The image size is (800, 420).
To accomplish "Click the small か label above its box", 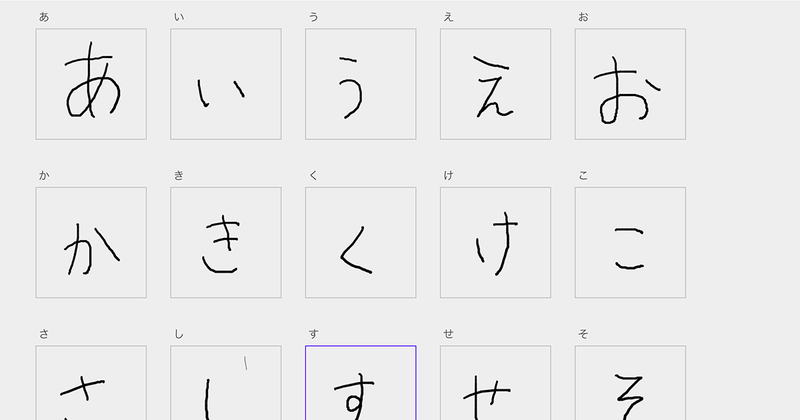I will coord(44,176).
